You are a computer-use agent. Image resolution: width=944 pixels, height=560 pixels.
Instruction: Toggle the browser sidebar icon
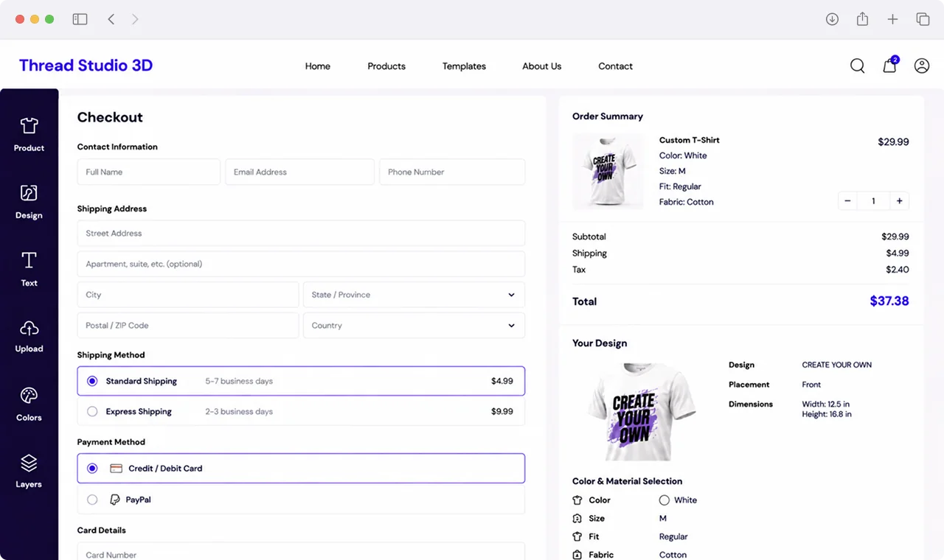[80, 19]
